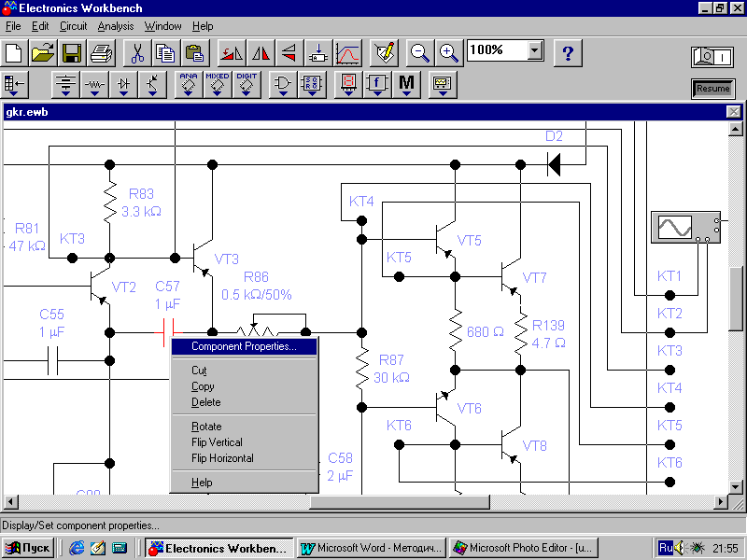This screenshot has width=747, height=560.
Task: Choose Flip Horizontal in context menu
Action: [x=244, y=457]
